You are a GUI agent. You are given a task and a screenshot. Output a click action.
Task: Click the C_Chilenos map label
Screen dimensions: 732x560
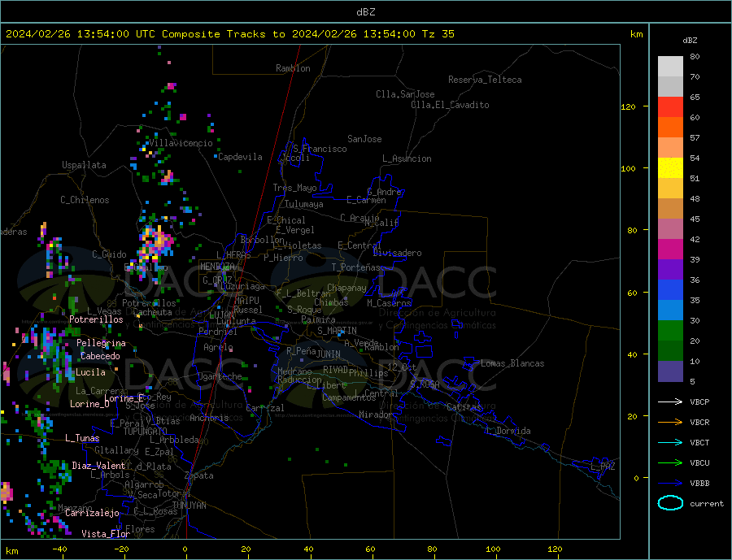pos(85,200)
